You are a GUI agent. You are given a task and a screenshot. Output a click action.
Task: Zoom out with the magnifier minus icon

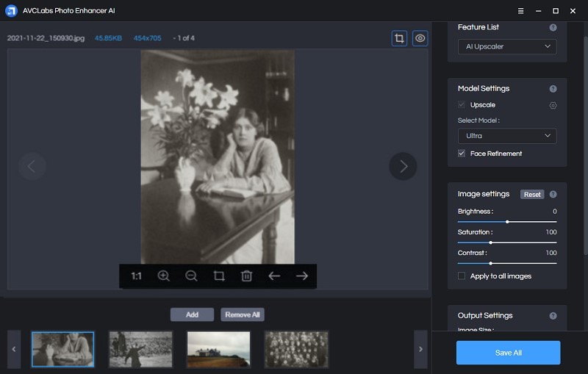(191, 276)
